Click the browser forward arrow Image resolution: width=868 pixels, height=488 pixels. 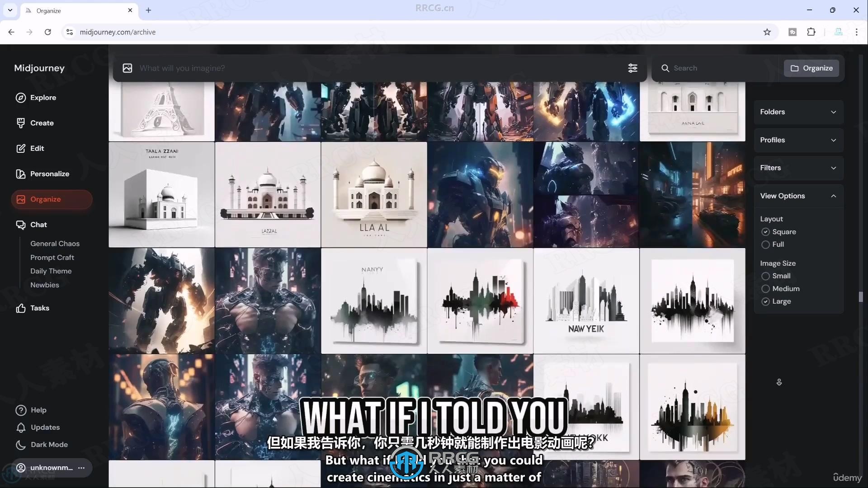click(29, 32)
